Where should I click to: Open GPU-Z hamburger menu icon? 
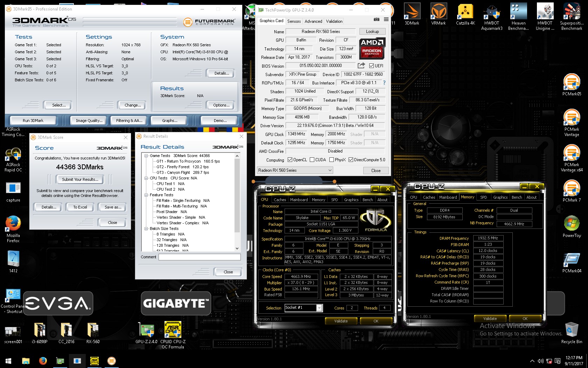tap(386, 19)
